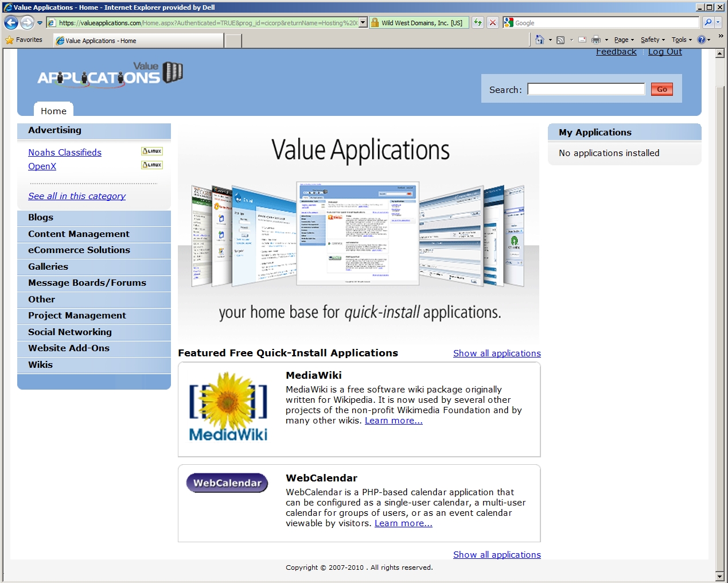Image resolution: width=728 pixels, height=583 pixels.
Task: Open the OpenX link
Action: 42,166
